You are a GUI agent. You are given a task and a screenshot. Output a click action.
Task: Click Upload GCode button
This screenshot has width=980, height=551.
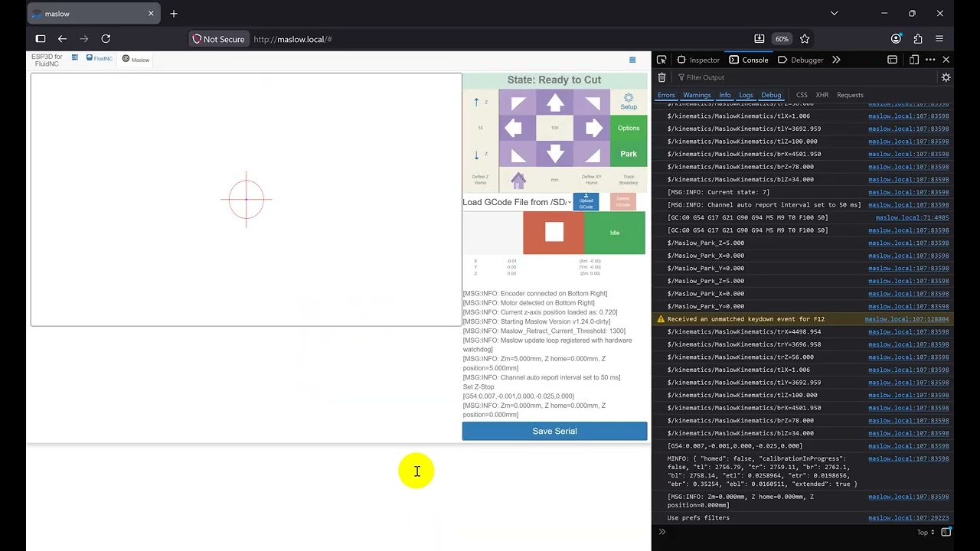click(x=586, y=202)
